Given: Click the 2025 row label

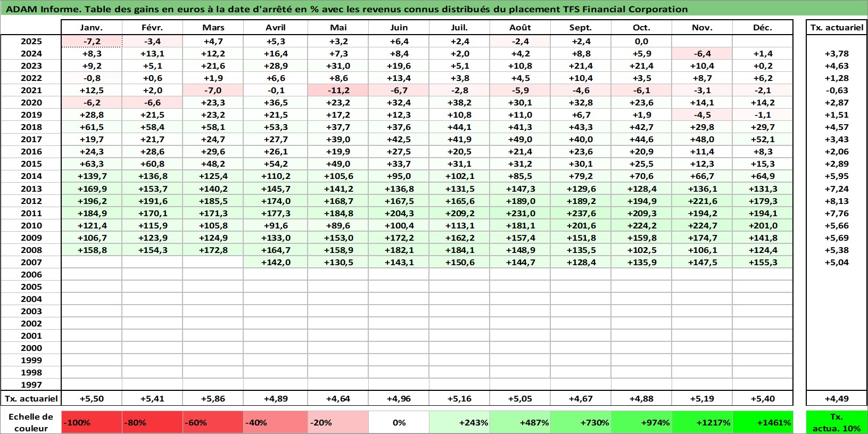Looking at the screenshot, I should click(31, 41).
